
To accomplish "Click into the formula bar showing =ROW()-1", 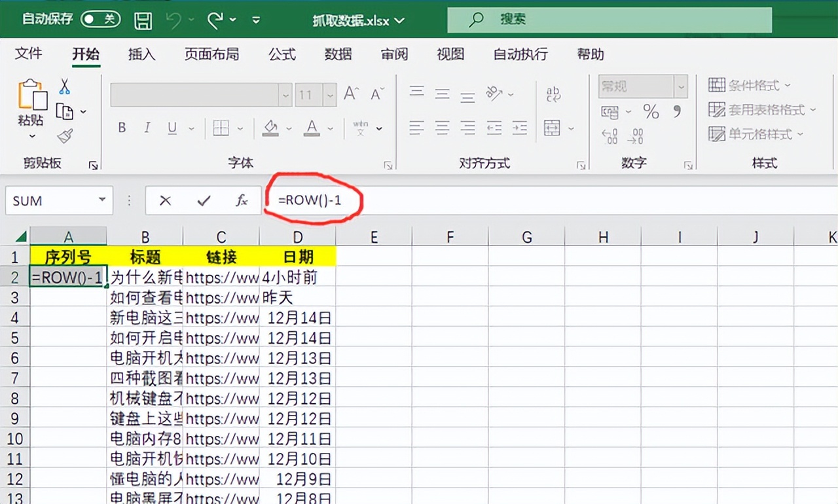I will coord(550,201).
